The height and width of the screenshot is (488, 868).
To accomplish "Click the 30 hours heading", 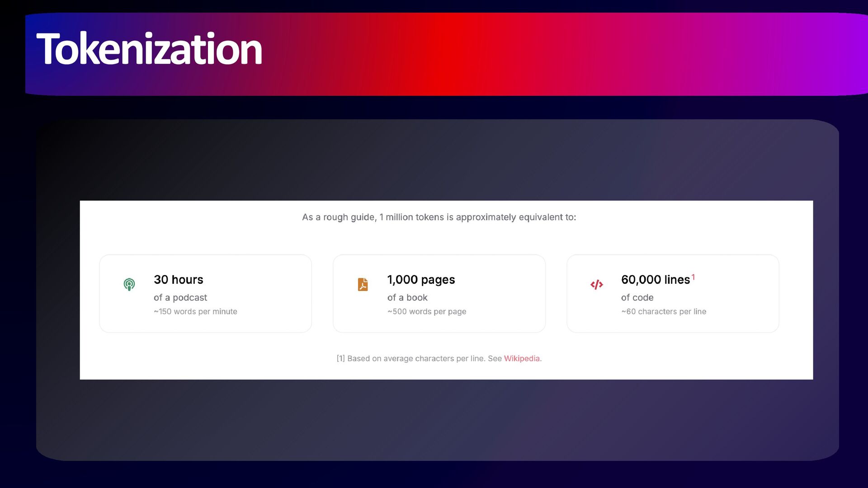I will [178, 280].
